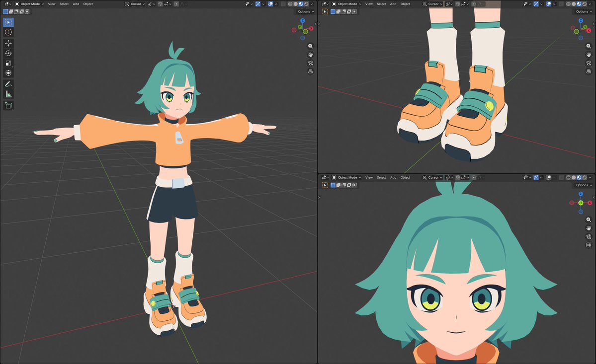The height and width of the screenshot is (364, 596).
Task: Click pan hand icon in bottom-right viewport
Action: 589,228
